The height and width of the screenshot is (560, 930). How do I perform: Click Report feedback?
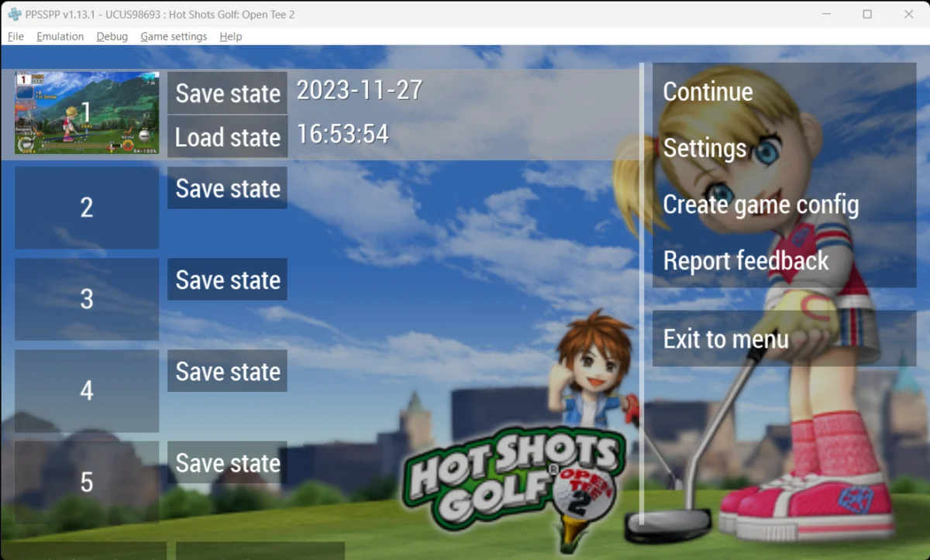click(x=784, y=261)
